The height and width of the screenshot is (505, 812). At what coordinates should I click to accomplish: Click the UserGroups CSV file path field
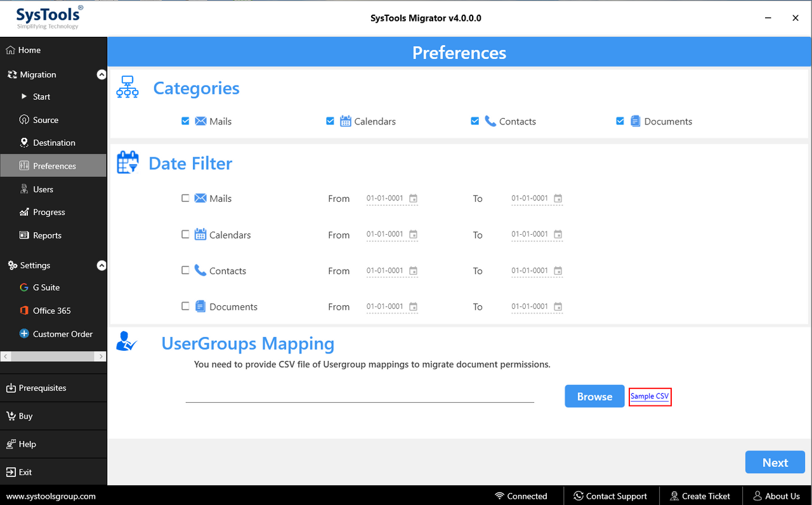point(360,395)
